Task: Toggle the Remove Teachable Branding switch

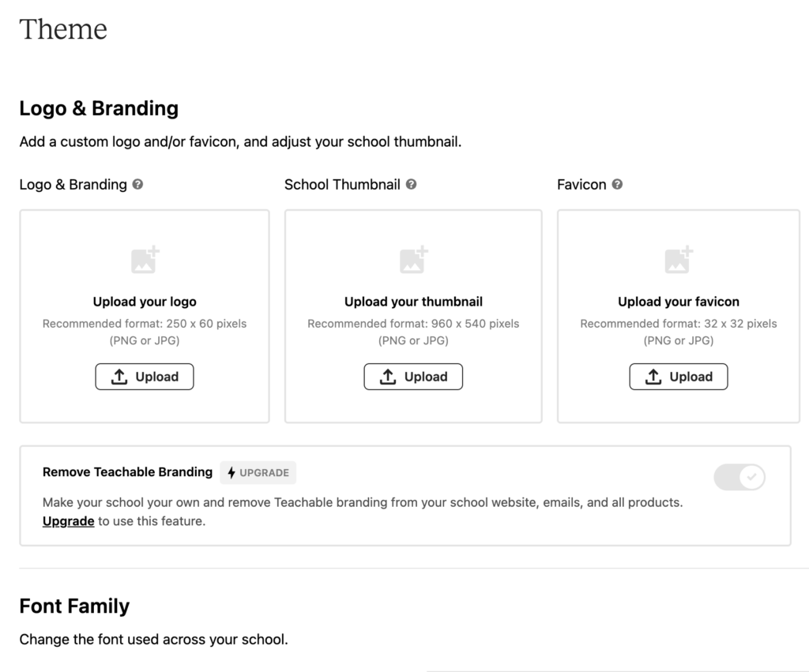Action: click(739, 477)
